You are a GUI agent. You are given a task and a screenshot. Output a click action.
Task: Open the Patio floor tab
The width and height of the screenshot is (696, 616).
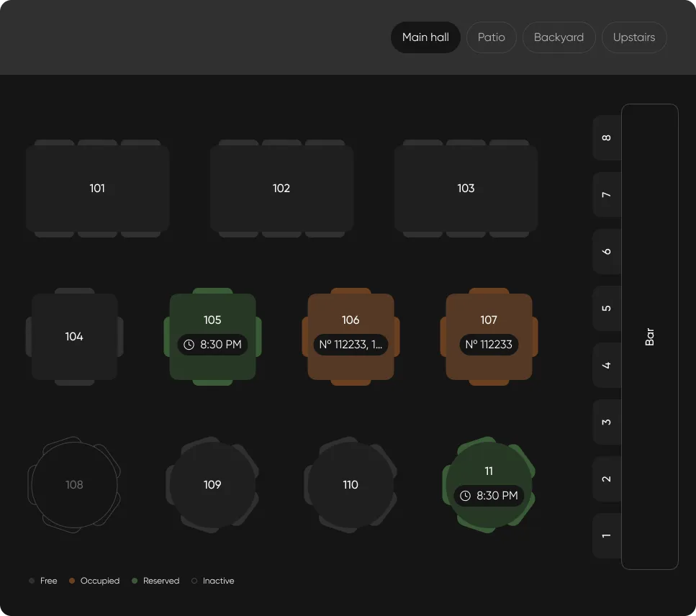click(492, 37)
